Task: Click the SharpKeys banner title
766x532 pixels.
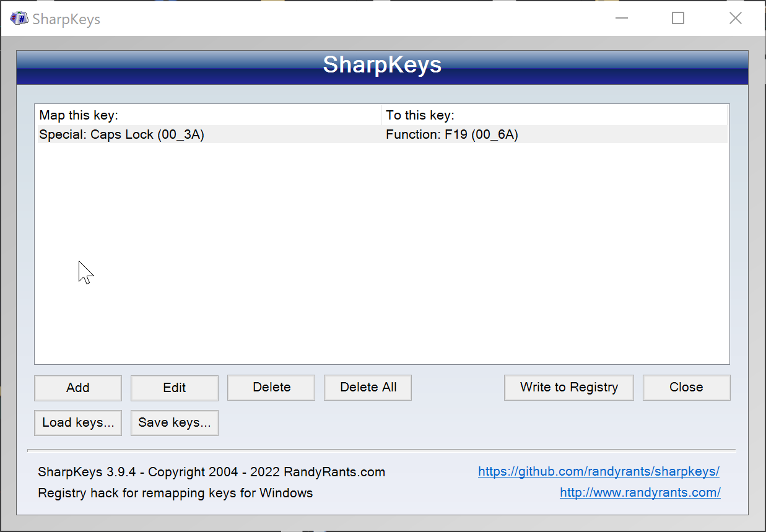Action: coord(382,65)
